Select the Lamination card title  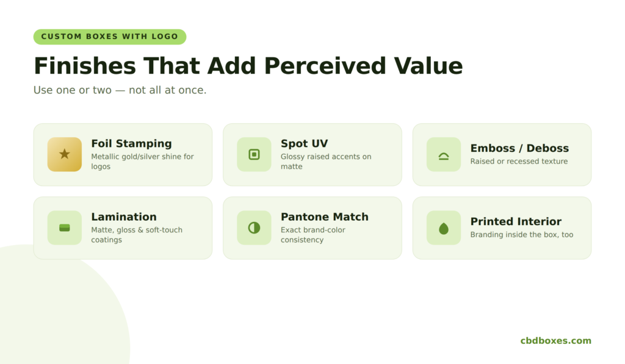124,216
